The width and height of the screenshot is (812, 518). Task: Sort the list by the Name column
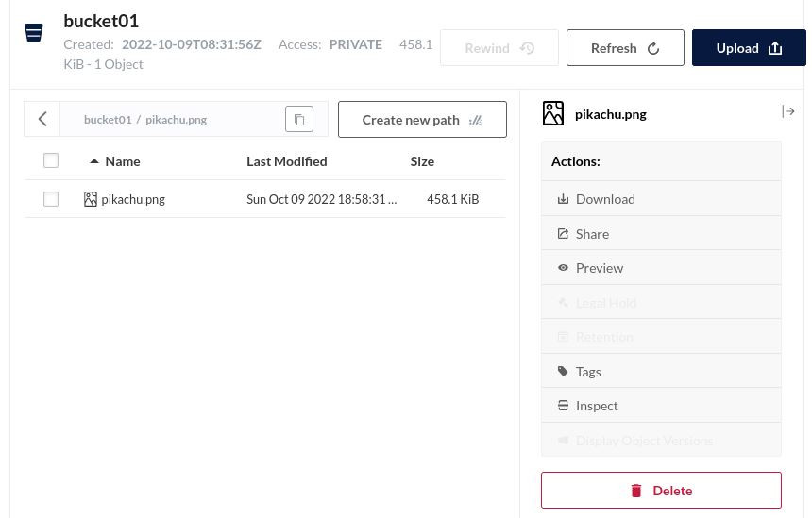[x=122, y=161]
